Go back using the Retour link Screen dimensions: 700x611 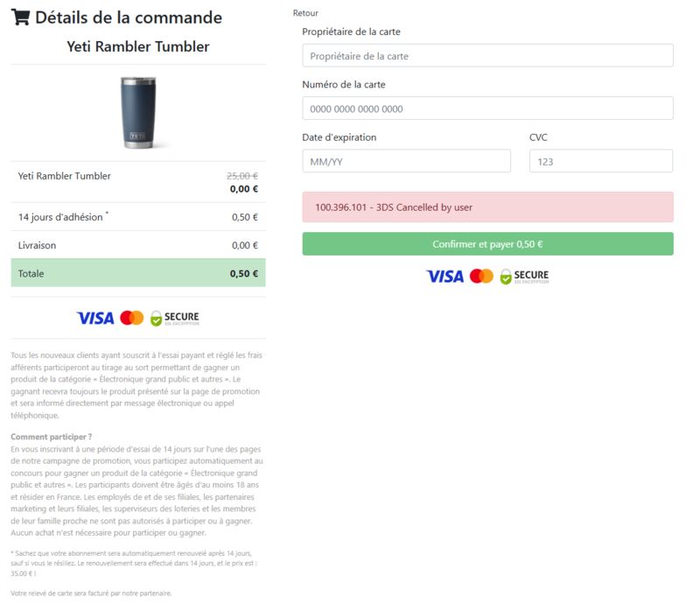pyautogui.click(x=305, y=13)
